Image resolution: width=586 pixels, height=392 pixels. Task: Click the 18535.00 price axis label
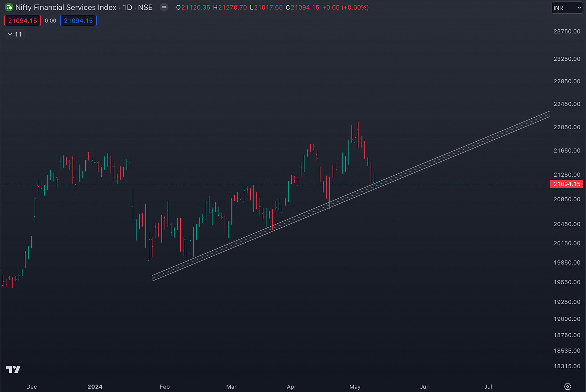(567, 351)
